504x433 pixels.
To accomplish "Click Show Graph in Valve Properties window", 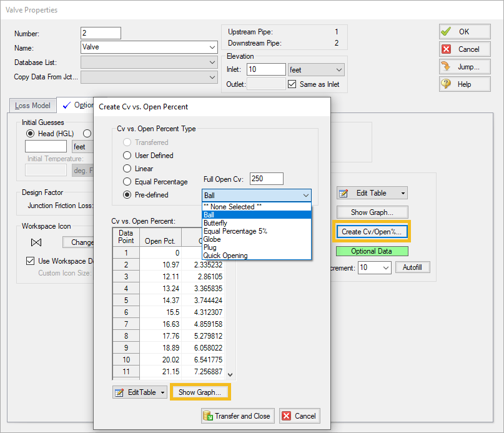I will coord(372,212).
